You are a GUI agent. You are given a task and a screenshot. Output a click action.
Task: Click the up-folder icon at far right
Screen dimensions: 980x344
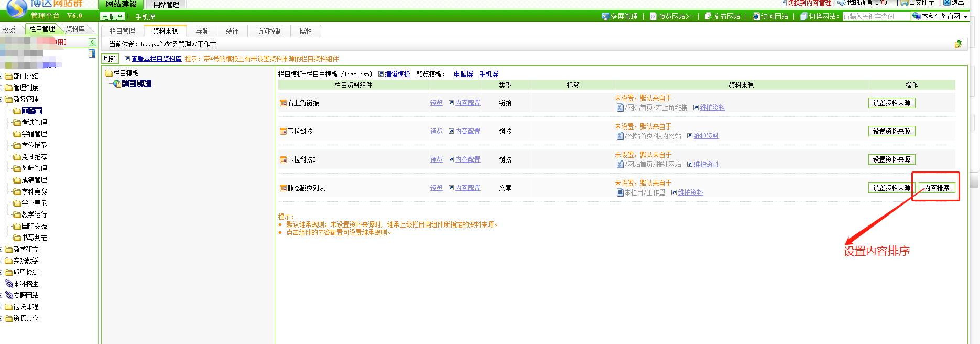958,44
